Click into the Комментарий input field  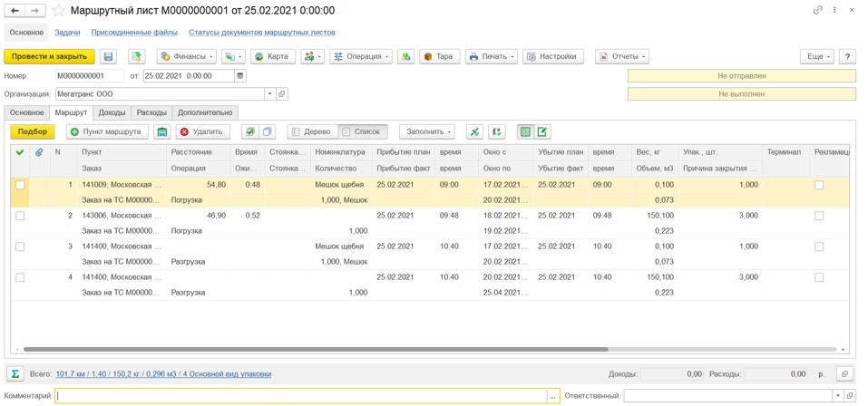click(x=299, y=396)
